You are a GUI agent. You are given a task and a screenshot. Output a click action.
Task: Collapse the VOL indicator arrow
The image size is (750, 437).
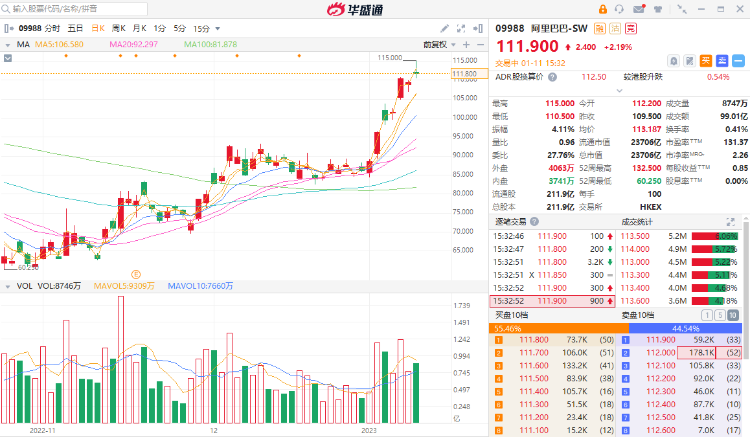point(8,287)
